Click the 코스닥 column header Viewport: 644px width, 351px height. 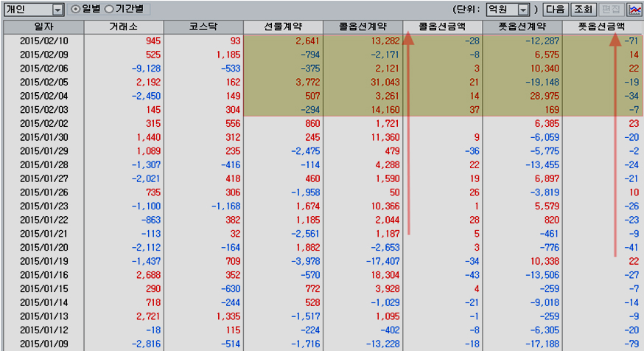[x=203, y=27]
